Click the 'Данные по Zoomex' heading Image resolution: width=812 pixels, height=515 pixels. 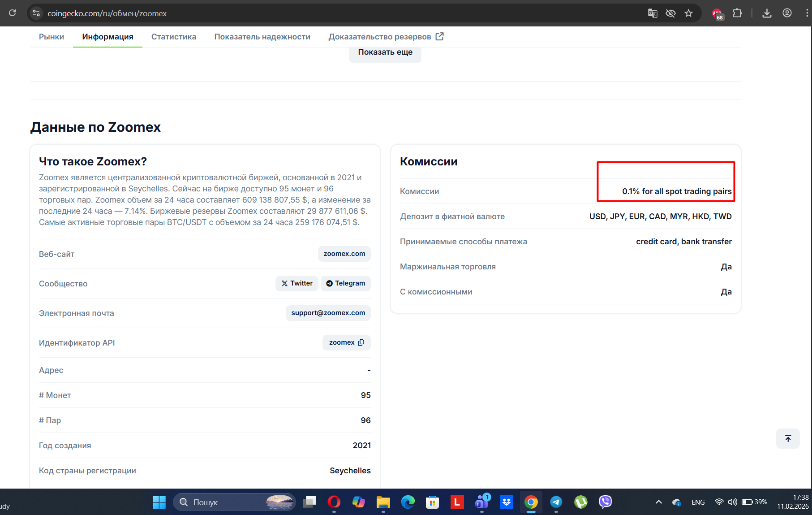pos(95,127)
